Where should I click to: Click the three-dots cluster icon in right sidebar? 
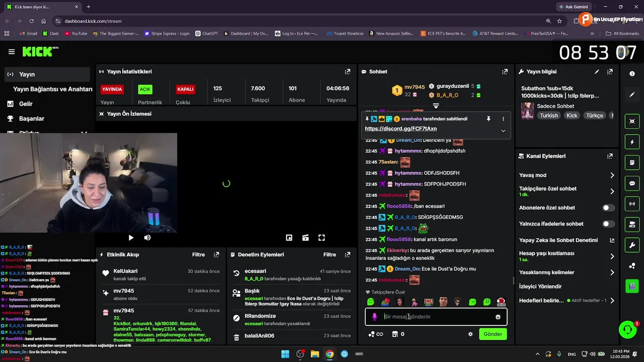tap(632, 265)
